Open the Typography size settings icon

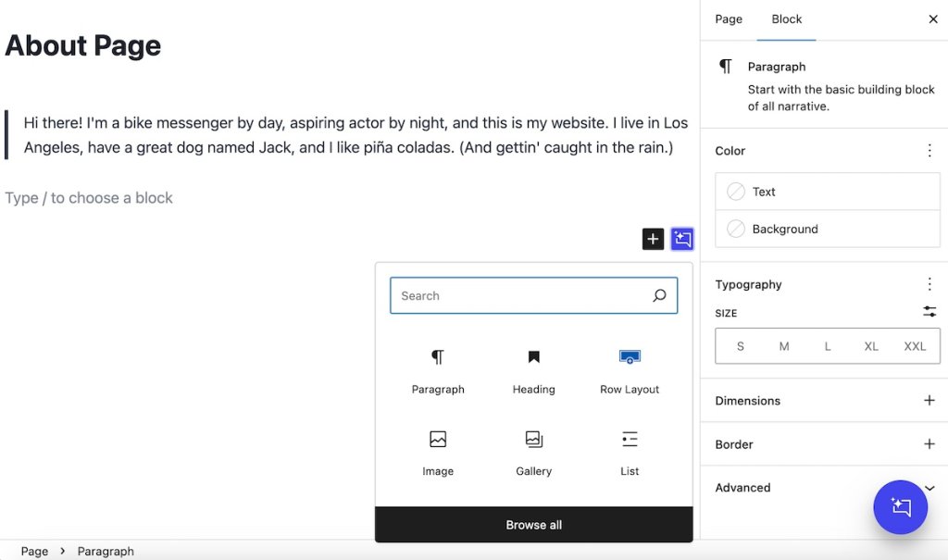pos(929,312)
